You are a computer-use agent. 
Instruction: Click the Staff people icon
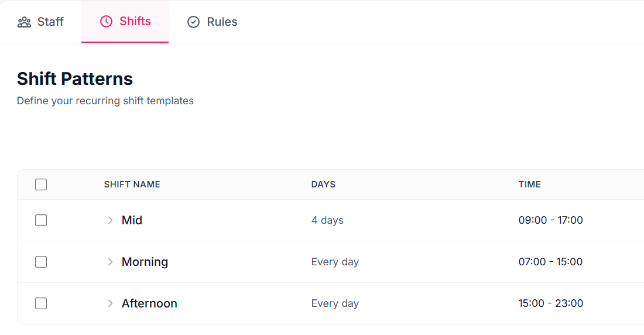(24, 22)
